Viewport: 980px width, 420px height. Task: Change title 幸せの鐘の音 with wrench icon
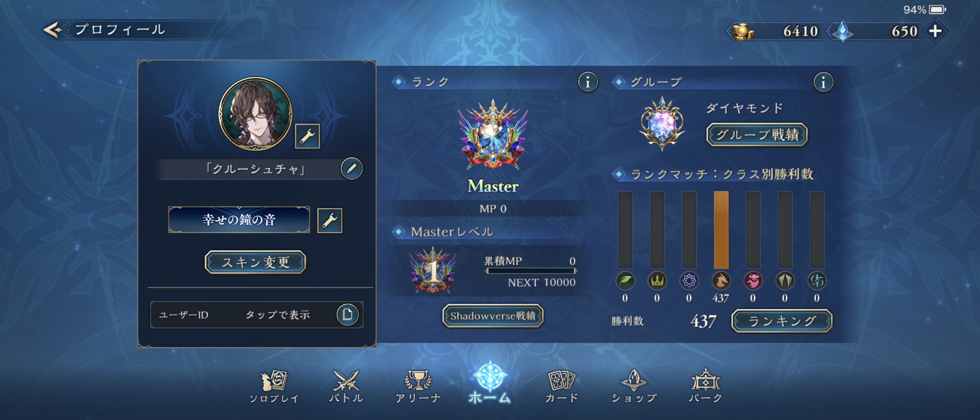(x=329, y=220)
